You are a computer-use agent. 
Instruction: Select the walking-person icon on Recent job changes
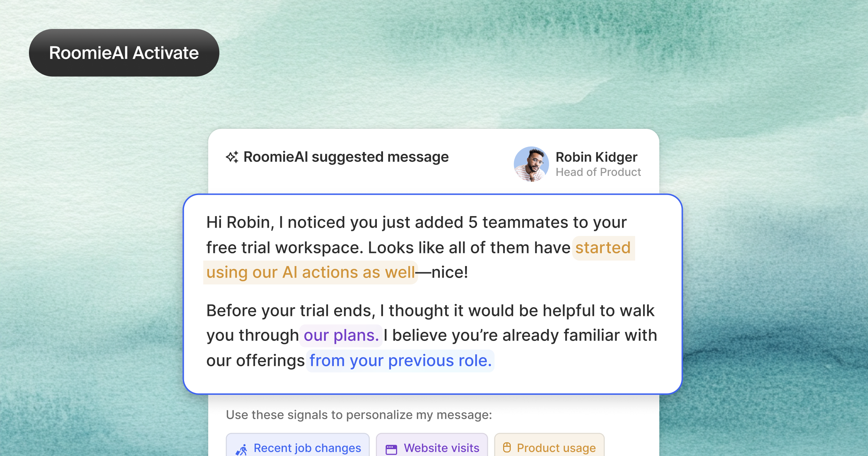point(242,448)
